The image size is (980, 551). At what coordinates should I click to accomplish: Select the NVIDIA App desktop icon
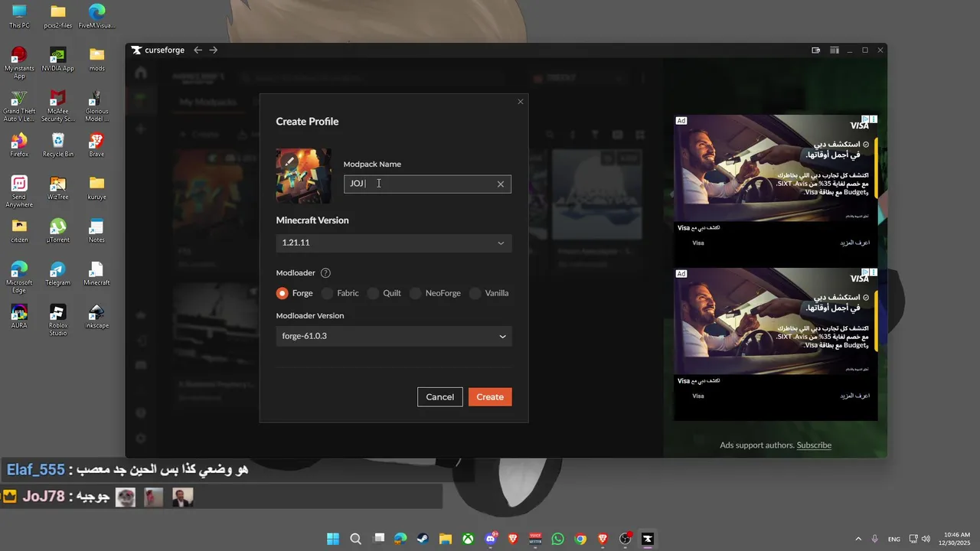tap(57, 59)
